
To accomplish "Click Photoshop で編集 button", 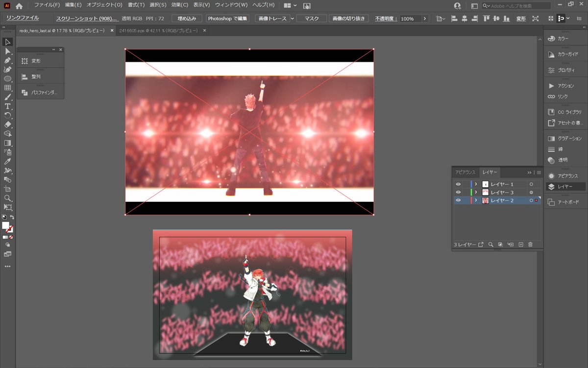I will coord(227,19).
